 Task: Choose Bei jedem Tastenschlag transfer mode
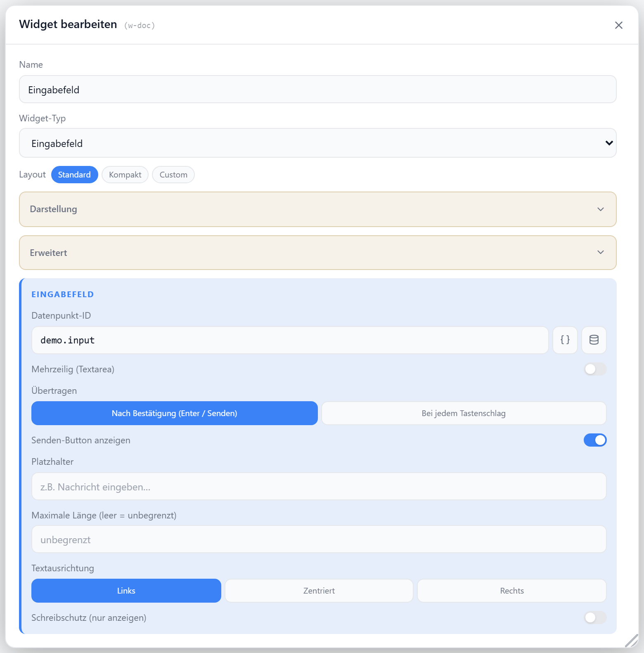[464, 413]
